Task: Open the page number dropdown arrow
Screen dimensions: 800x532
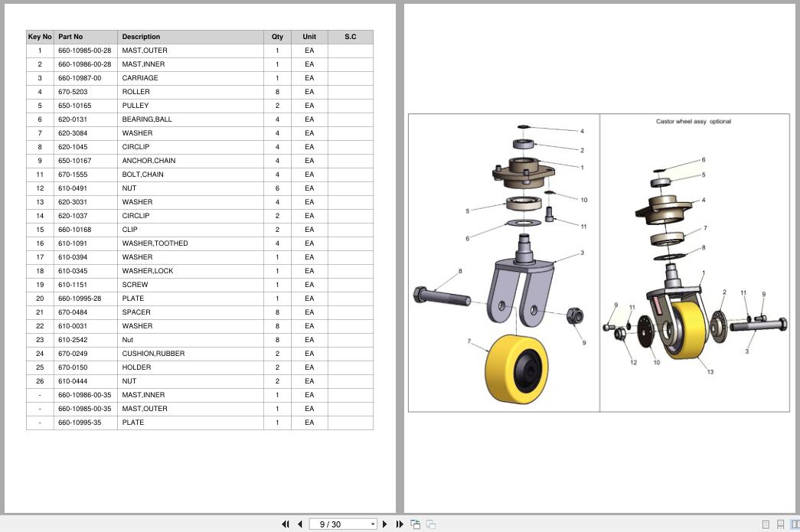Action: (373, 524)
